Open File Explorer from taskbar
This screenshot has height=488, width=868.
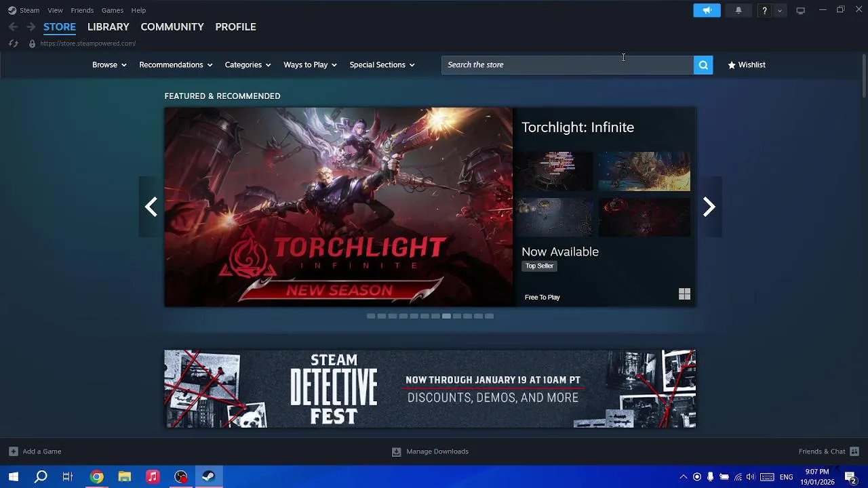125,477
